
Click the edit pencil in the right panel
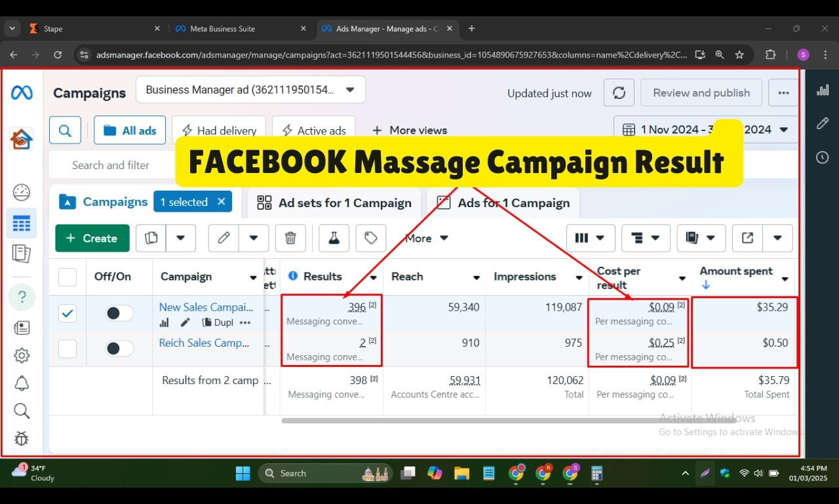[x=823, y=123]
